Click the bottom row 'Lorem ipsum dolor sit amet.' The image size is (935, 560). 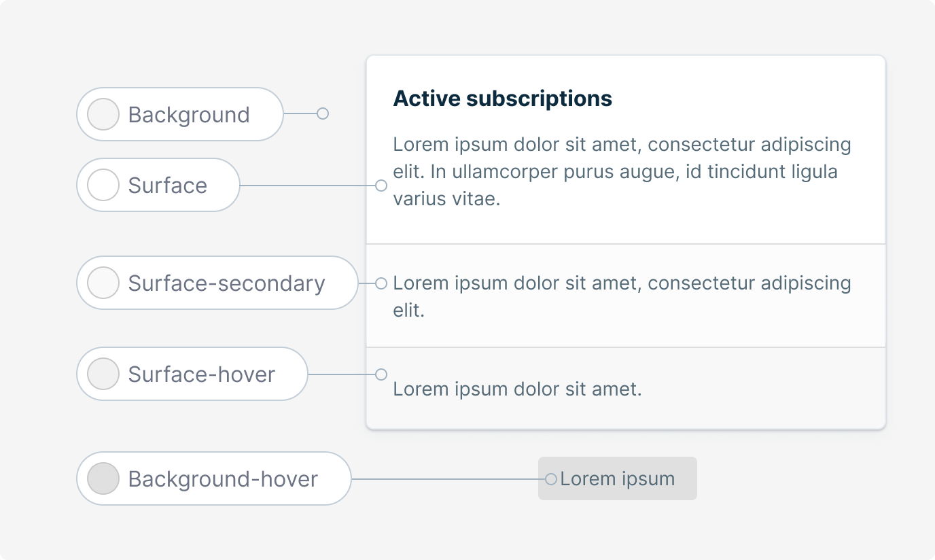tap(518, 389)
